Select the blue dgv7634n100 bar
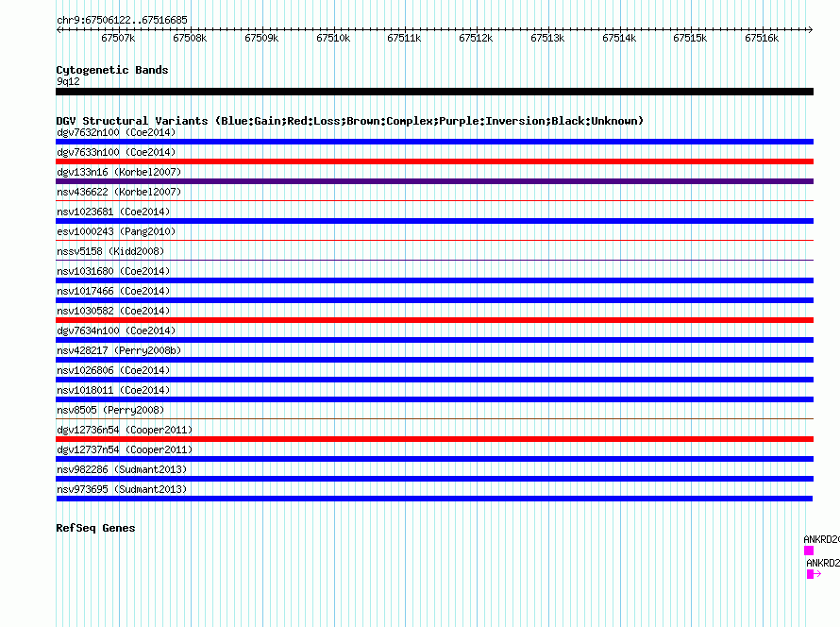The height and width of the screenshot is (627, 840). click(434, 340)
